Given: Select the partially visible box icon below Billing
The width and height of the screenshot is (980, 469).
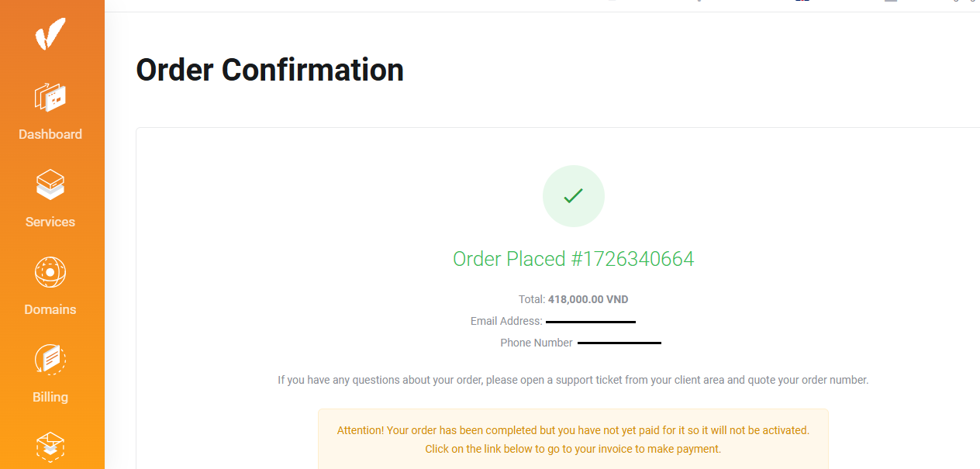Looking at the screenshot, I should [x=50, y=447].
